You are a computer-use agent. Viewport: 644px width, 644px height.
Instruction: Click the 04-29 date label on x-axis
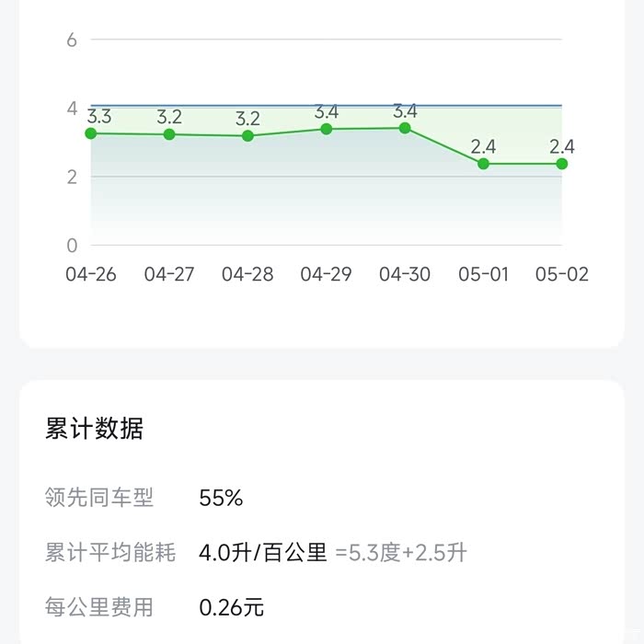pos(327,275)
